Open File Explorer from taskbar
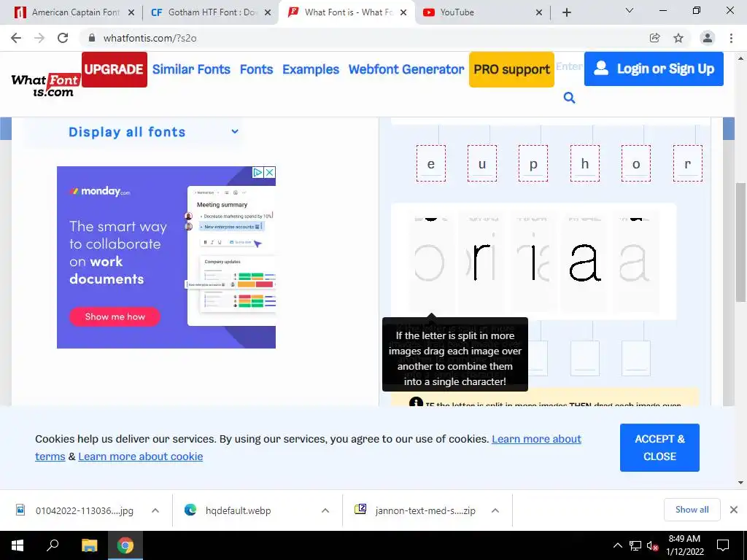 click(x=89, y=545)
